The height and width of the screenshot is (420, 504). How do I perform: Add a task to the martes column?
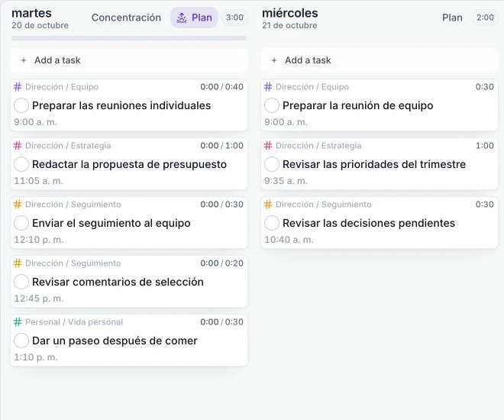pos(129,60)
